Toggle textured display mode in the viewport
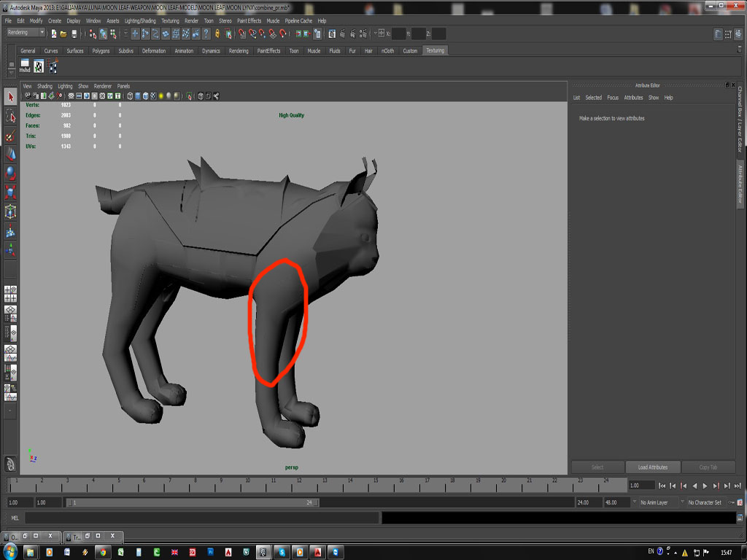Viewport: 747px width, 560px height. [x=152, y=96]
